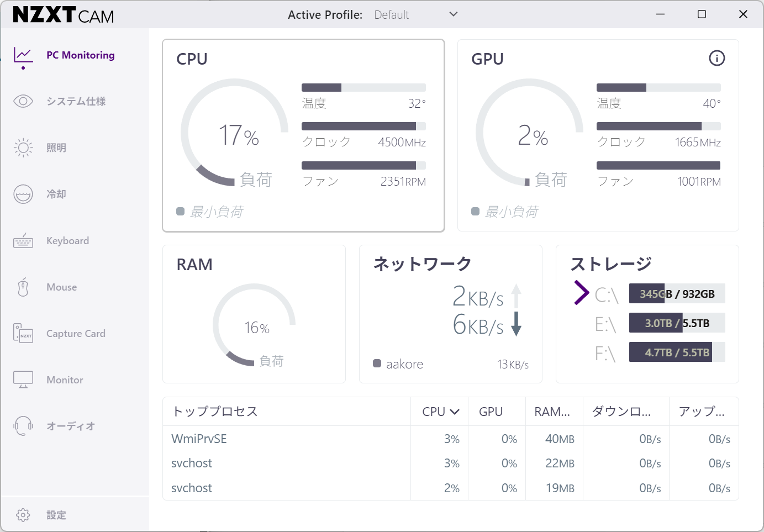The width and height of the screenshot is (764, 532).
Task: Open system specs via the eye icon
Action: pos(23,101)
